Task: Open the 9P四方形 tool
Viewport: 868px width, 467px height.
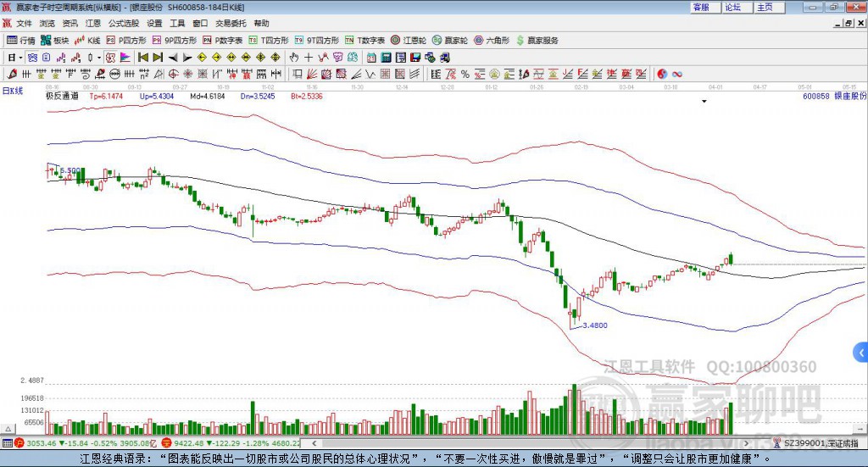Action: 175,41
